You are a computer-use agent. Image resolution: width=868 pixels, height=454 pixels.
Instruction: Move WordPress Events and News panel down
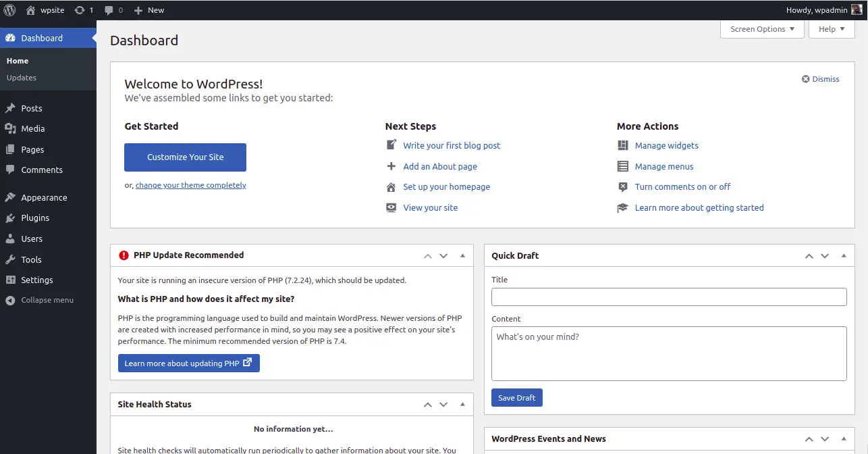[825, 439]
